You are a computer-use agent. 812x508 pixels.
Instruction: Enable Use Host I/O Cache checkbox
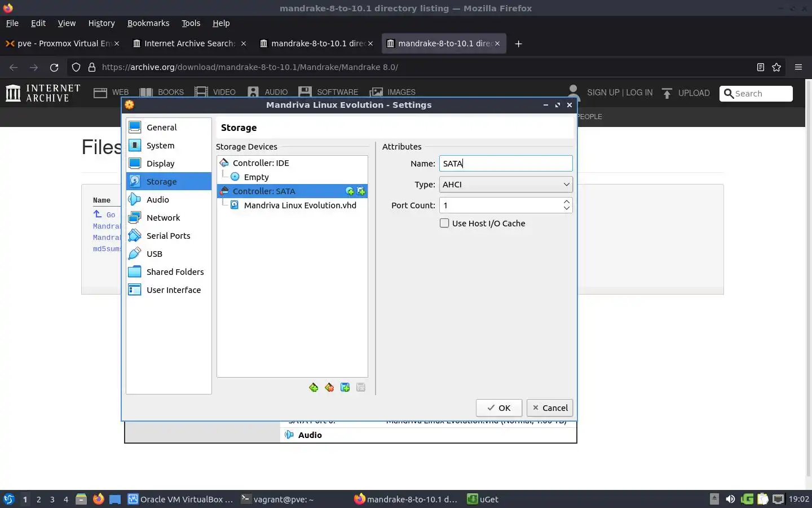tap(444, 224)
